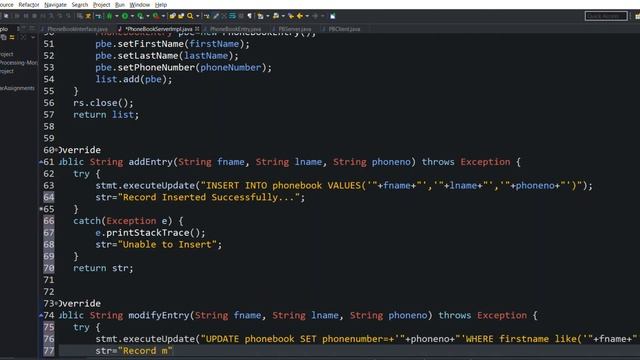Select the Processing-Mon project in explorer
The height and width of the screenshot is (360, 640).
18,62
